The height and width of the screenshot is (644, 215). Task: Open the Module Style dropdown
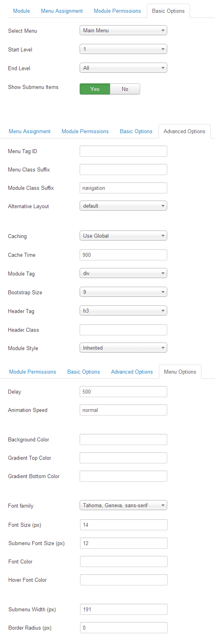pyautogui.click(x=123, y=348)
